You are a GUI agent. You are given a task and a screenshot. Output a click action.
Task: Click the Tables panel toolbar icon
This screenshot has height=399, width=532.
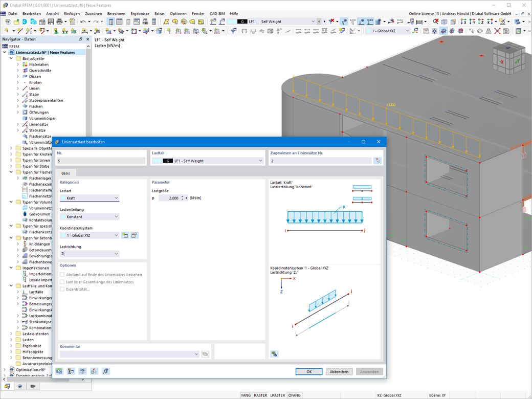coord(119,21)
